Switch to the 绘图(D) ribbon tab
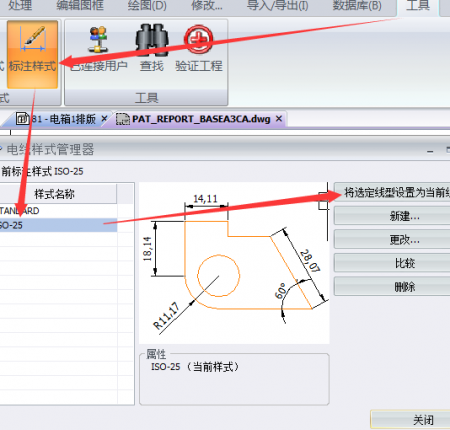This screenshot has width=450, height=430. pyautogui.click(x=147, y=6)
